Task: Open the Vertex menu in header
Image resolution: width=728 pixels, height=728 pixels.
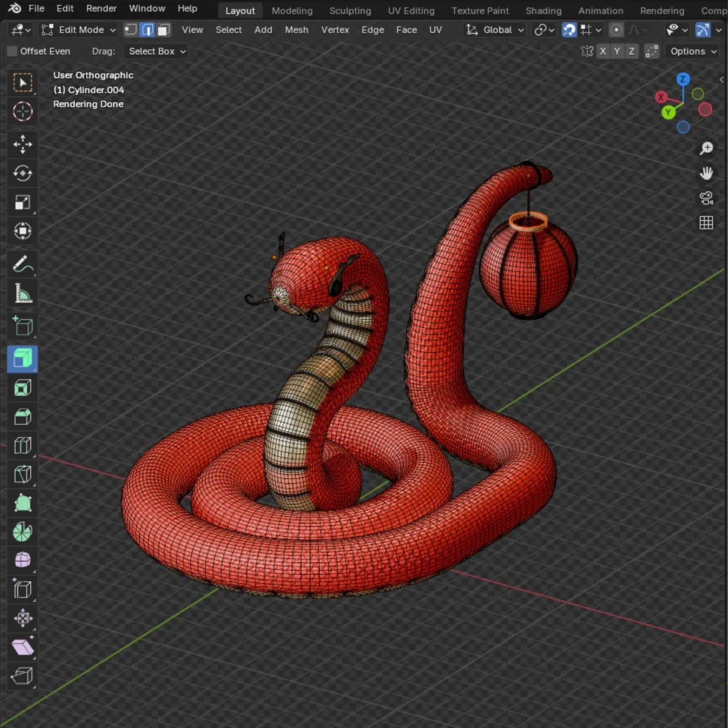Action: (x=335, y=30)
